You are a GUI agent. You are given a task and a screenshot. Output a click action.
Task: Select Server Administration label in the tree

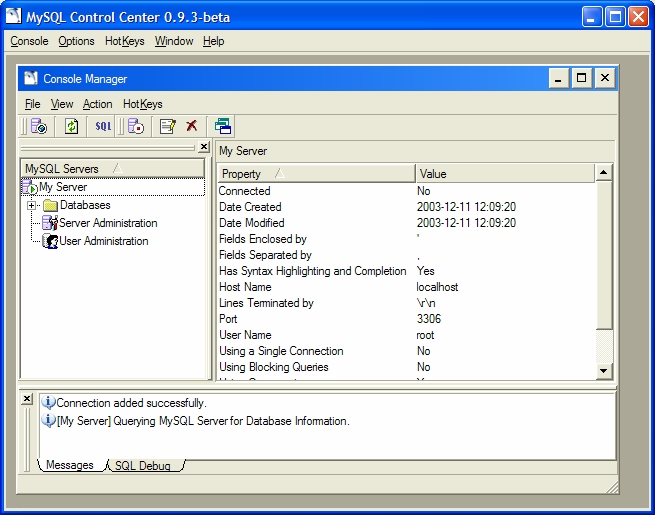108,223
